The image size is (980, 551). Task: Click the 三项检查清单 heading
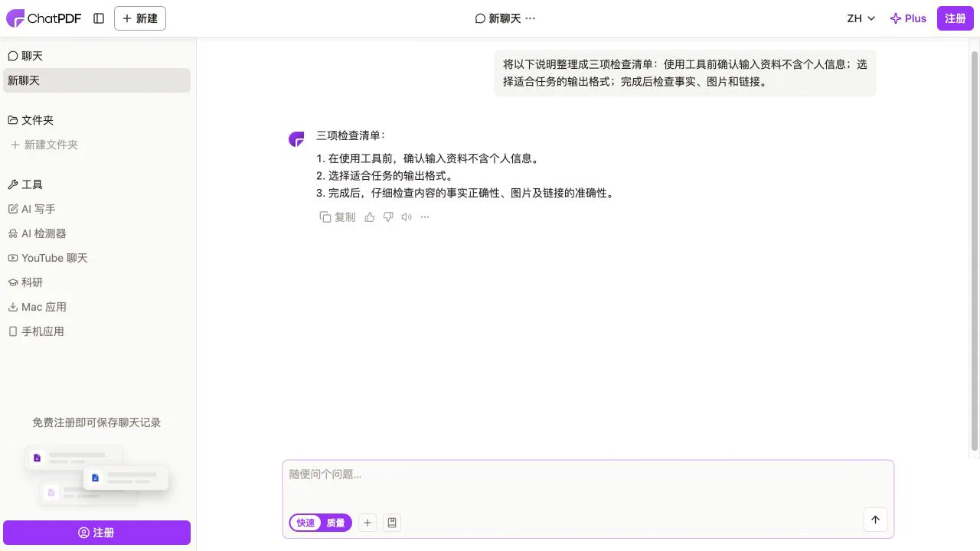(x=351, y=135)
